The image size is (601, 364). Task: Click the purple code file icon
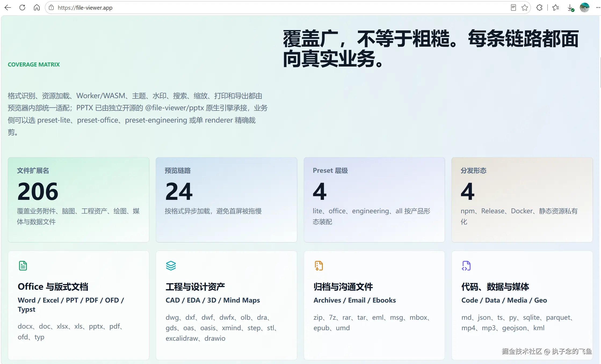pyautogui.click(x=466, y=266)
